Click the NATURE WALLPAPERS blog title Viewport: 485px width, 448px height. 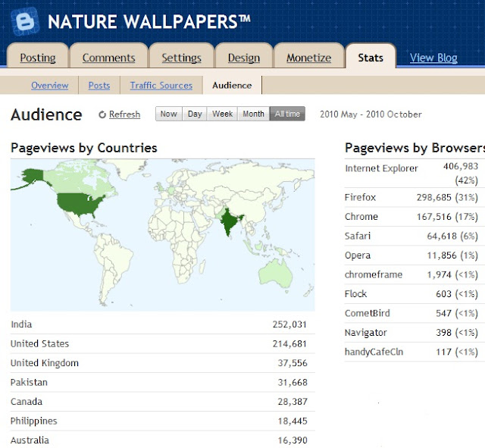coord(149,22)
